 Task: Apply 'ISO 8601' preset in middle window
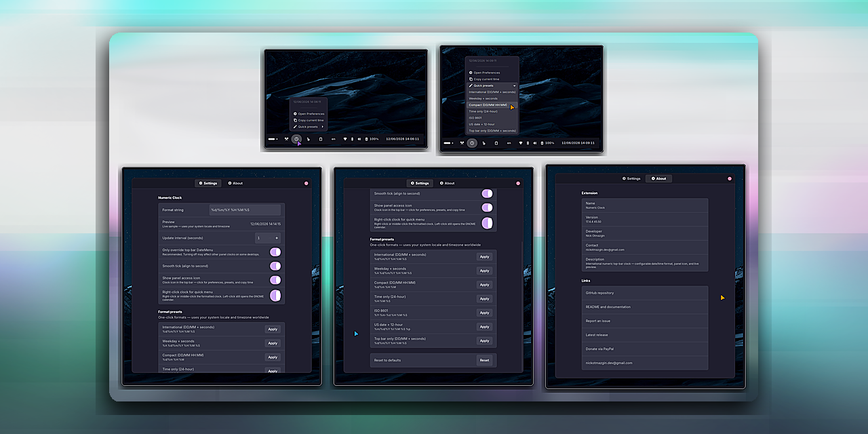pyautogui.click(x=484, y=313)
